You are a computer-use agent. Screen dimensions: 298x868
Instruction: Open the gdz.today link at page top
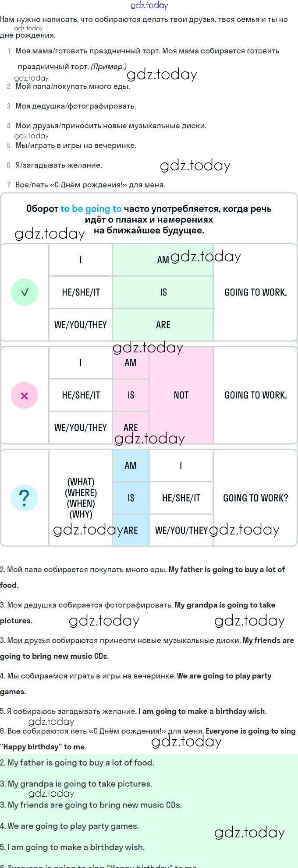click(149, 5)
